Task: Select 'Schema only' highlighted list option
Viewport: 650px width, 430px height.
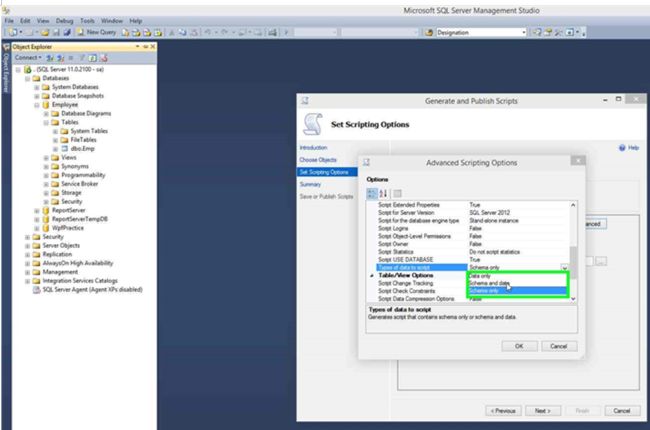Action: [517, 291]
